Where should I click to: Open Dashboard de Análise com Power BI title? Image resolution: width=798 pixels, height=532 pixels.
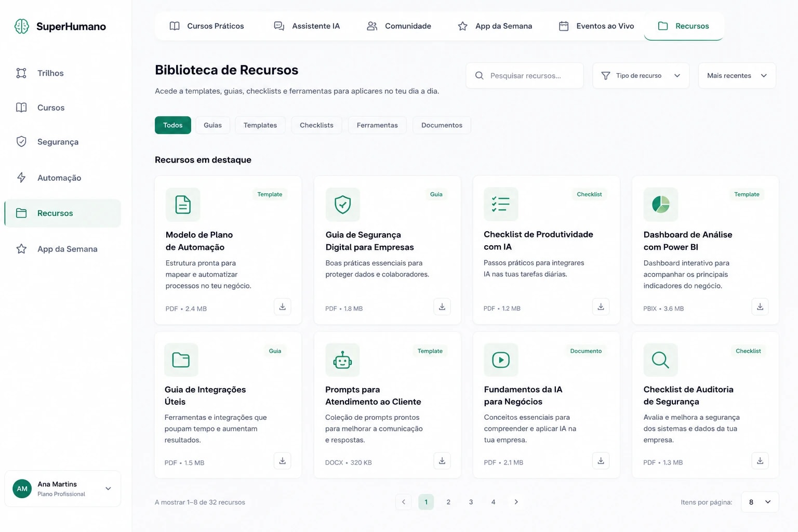(688, 241)
